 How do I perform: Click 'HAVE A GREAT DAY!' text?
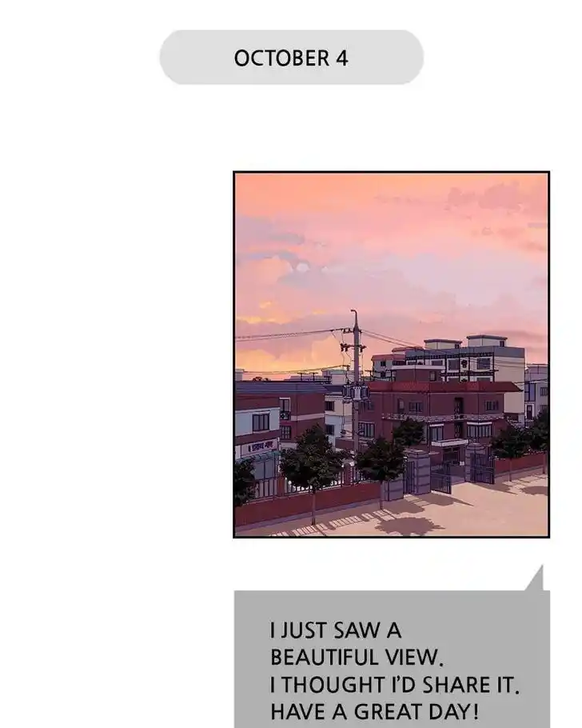point(374,711)
